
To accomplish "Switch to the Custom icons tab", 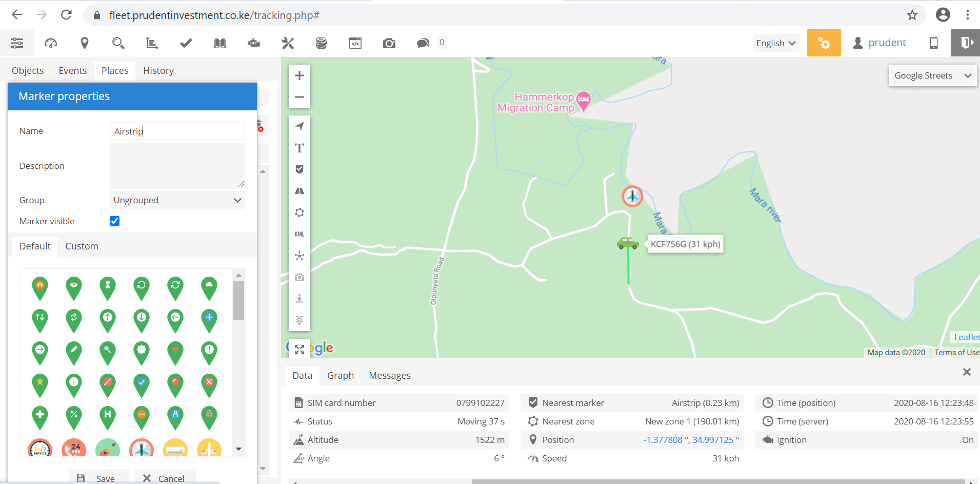I will (x=82, y=246).
